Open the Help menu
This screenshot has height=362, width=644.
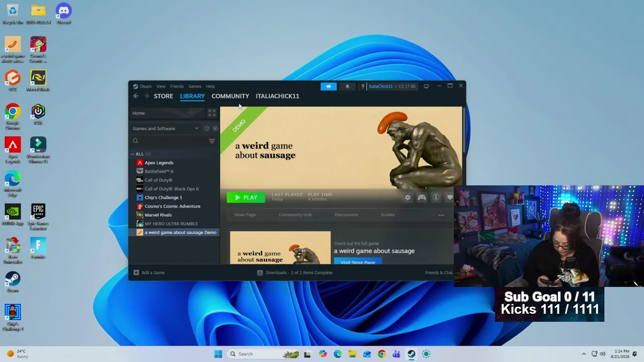point(210,86)
